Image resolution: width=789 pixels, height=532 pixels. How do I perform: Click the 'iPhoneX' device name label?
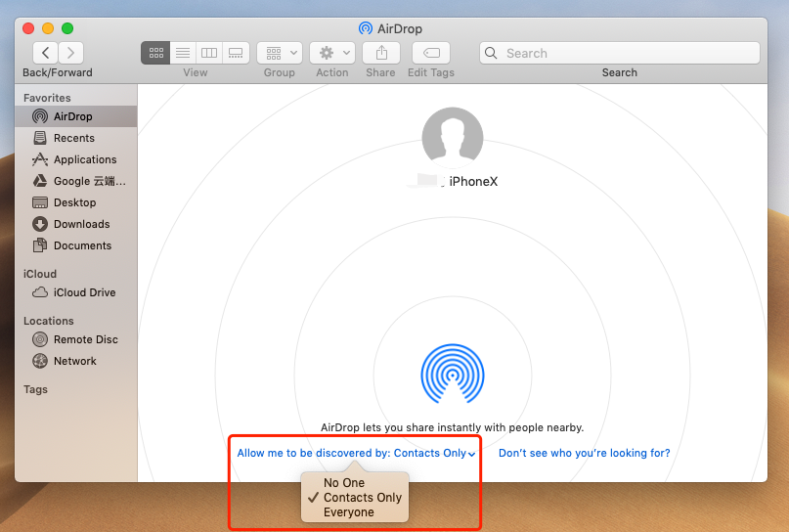pos(473,181)
